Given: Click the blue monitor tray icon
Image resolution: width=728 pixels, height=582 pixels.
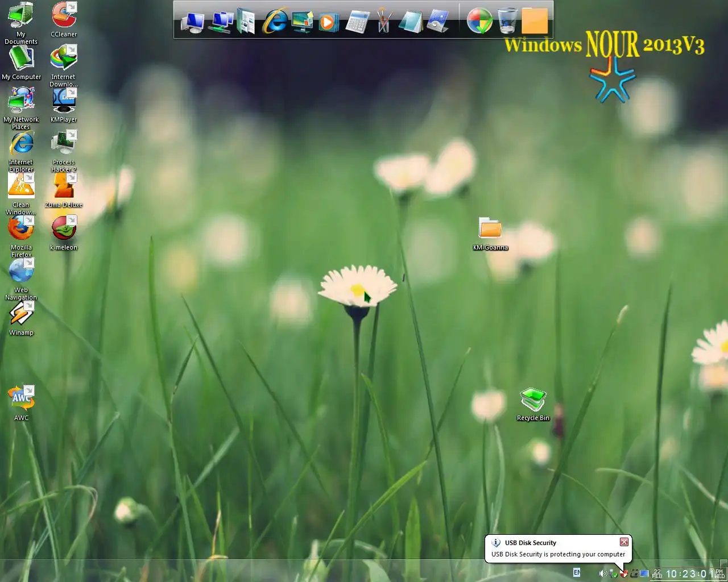Looking at the screenshot, I should 644,573.
